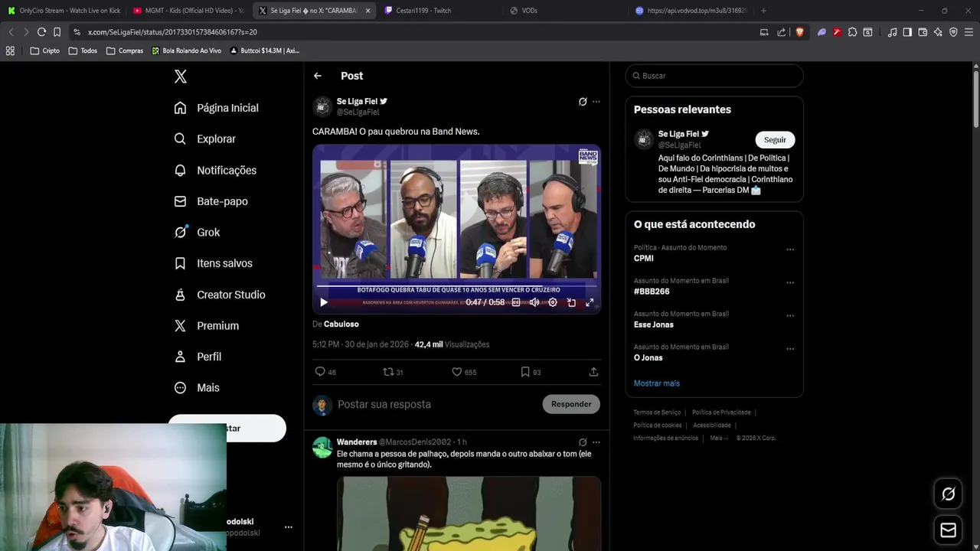The height and width of the screenshot is (551, 980).
Task: Open Compras bookmarks folder
Action: [x=125, y=51]
